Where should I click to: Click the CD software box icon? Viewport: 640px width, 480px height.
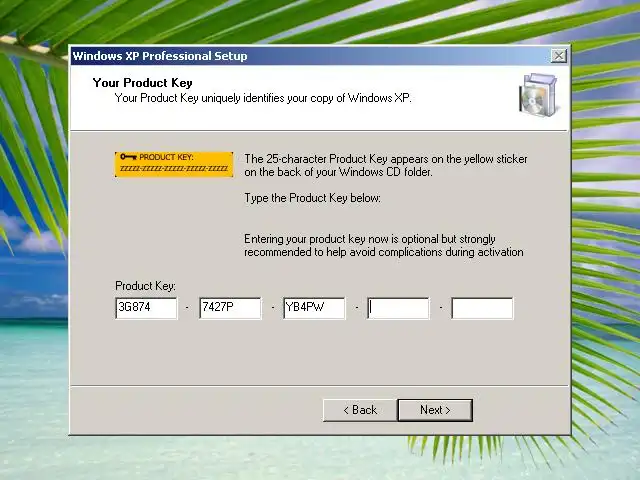[x=538, y=95]
